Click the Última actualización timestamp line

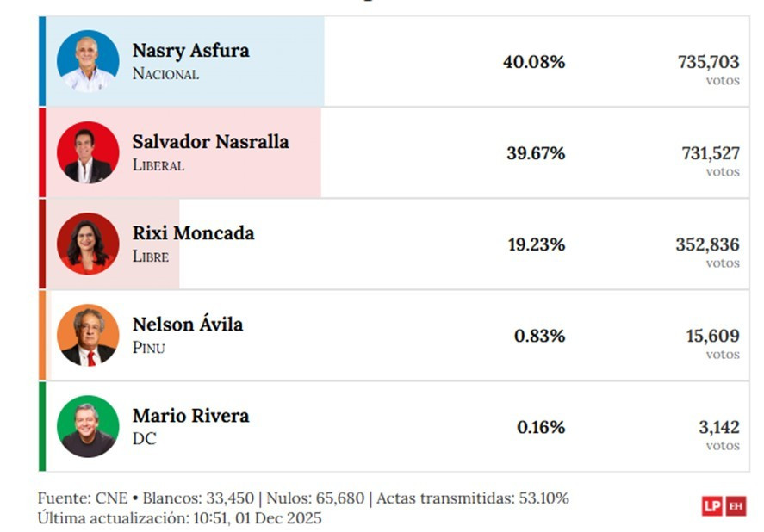point(179,518)
